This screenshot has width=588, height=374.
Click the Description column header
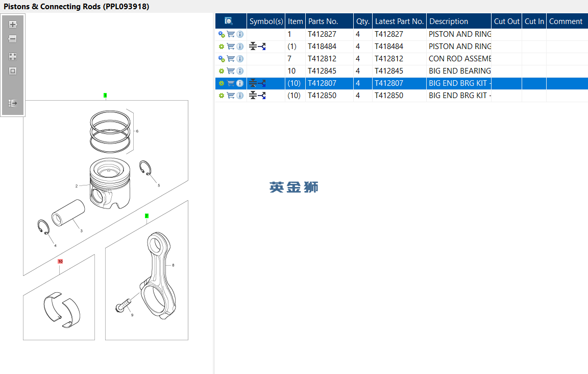(x=459, y=21)
